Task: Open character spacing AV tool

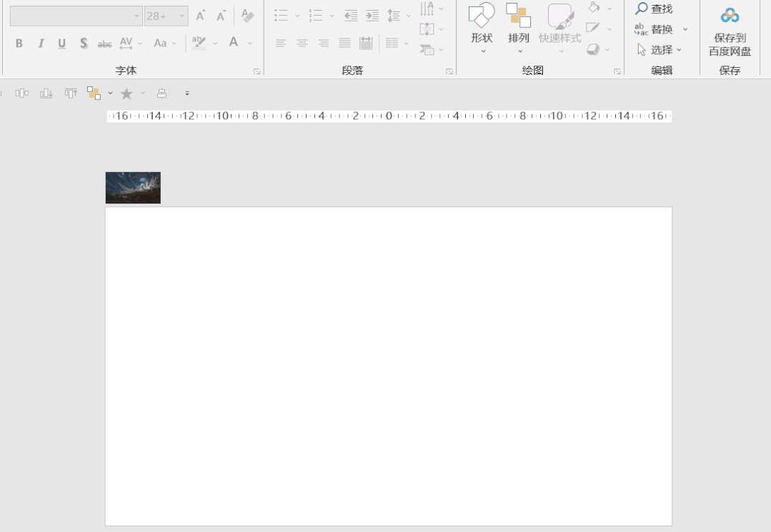Action: (x=126, y=44)
